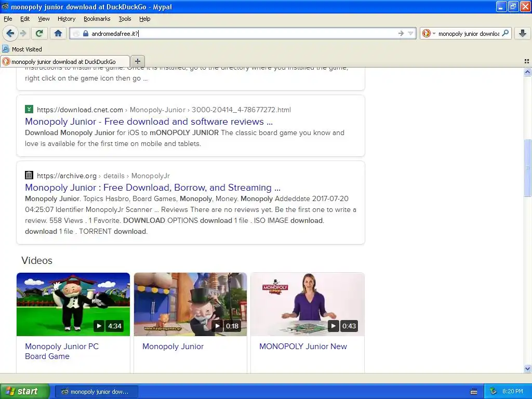The width and height of the screenshot is (532, 399).
Task: Click the network tray icon
Action: pos(494,392)
